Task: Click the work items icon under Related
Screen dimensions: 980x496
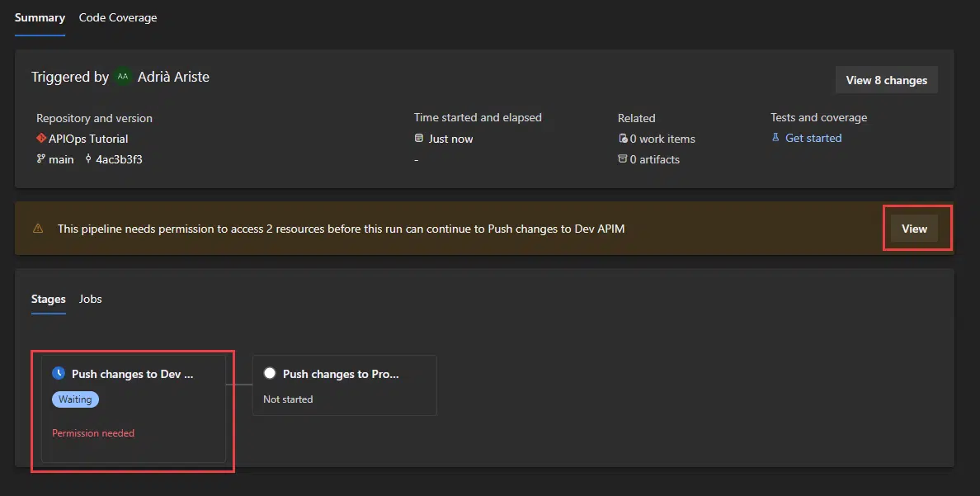Action: (x=624, y=139)
